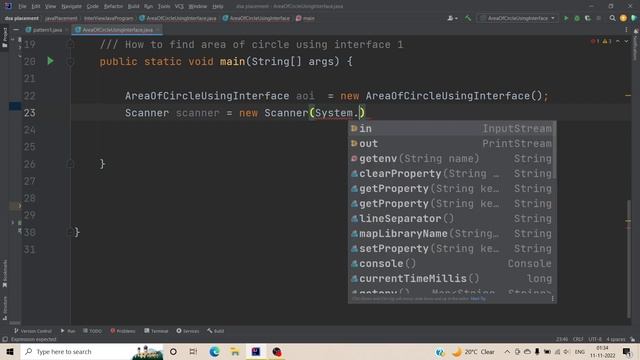Image resolution: width=640 pixels, height=360 pixels.
Task: Select 'in' InputStream completion suggestion
Action: pos(451,129)
